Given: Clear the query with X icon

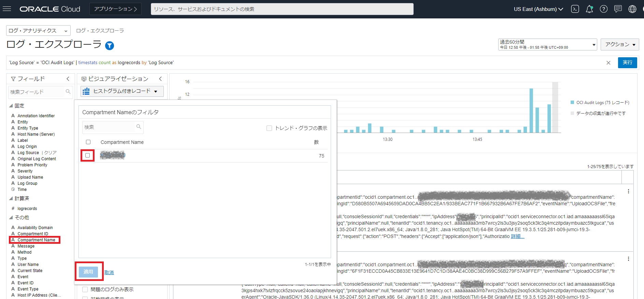Looking at the screenshot, I should [609, 63].
